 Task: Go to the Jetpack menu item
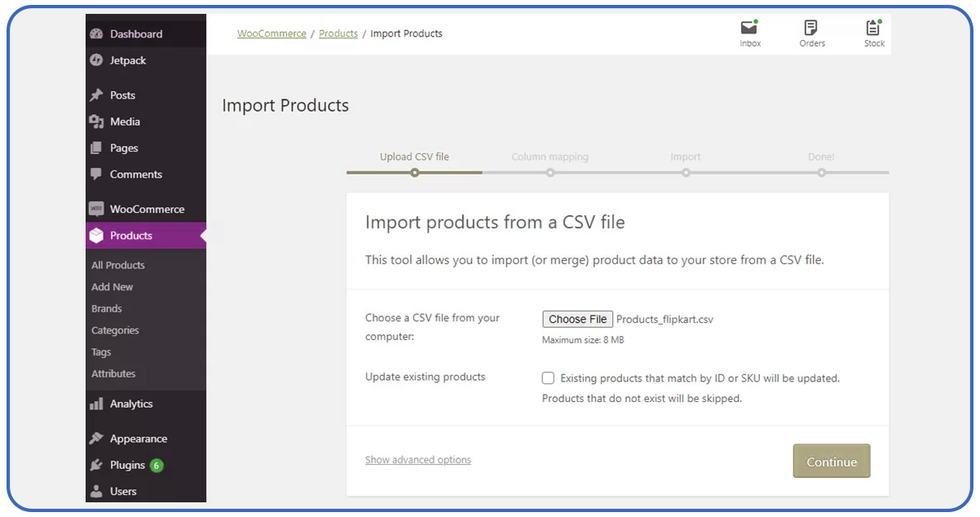pos(146,60)
